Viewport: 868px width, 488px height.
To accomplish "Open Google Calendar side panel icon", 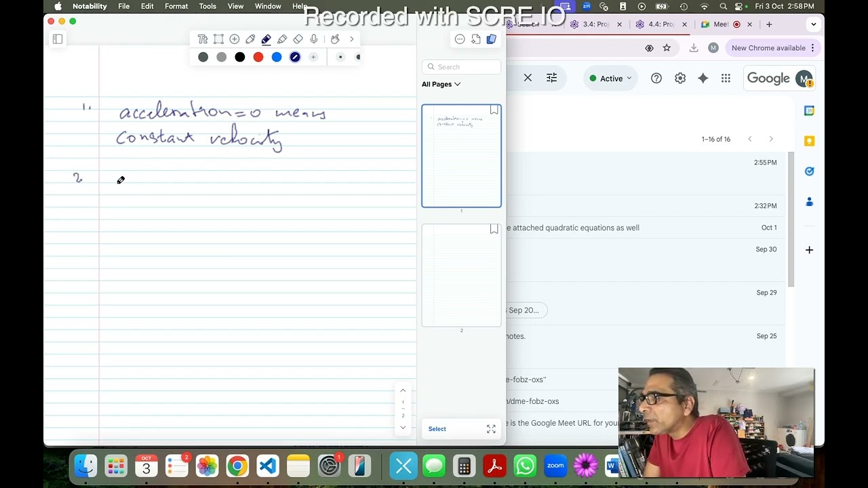I will coord(809,110).
